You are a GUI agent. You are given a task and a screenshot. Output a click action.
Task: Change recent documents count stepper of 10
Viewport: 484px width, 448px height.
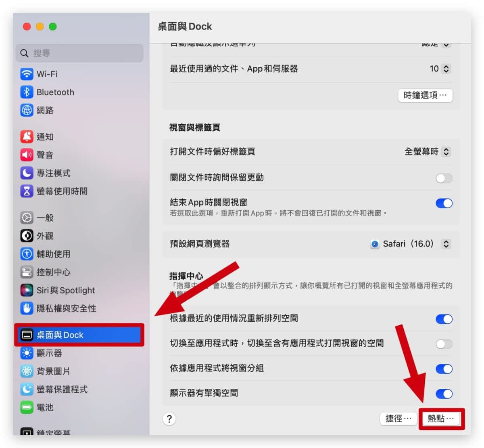pos(446,69)
